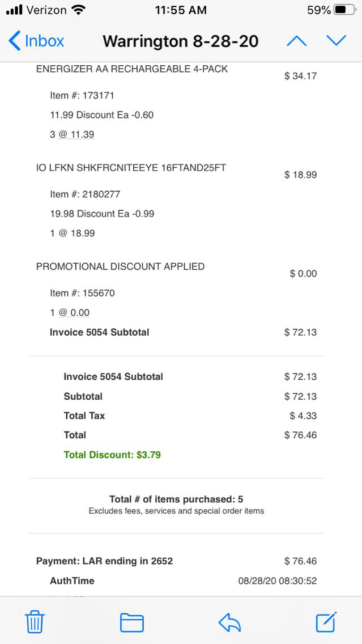Compose a new message with pencil icon

tap(326, 622)
